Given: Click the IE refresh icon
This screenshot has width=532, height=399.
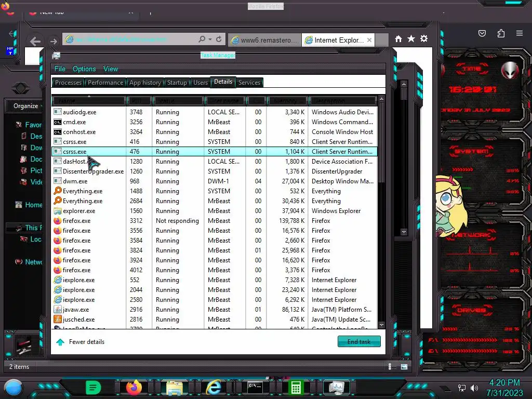Looking at the screenshot, I should 219,39.
